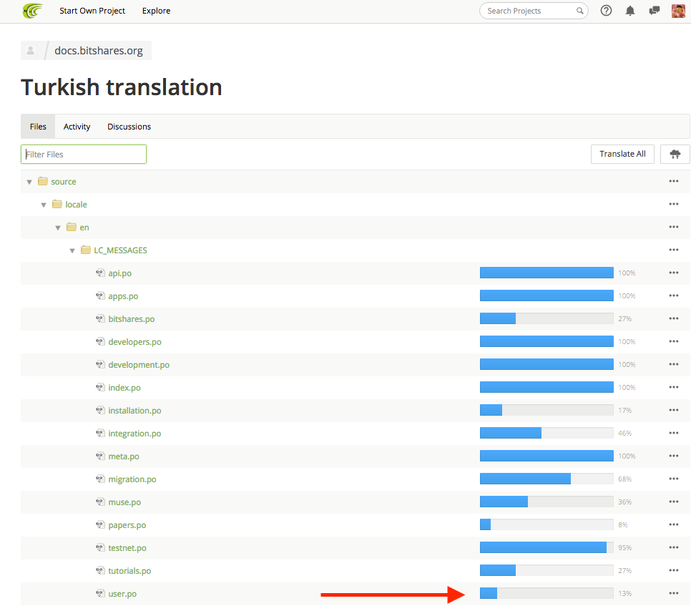
Task: Click the search magnifier icon
Action: pos(580,11)
